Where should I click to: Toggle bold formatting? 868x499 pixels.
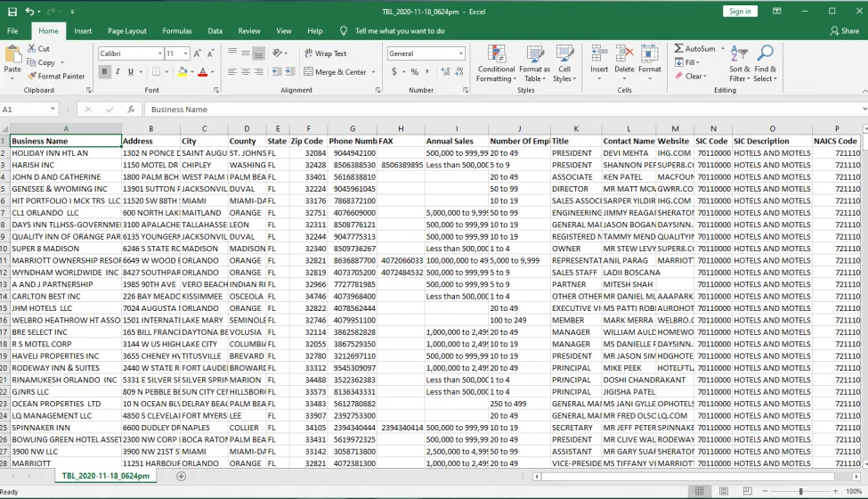coord(104,71)
